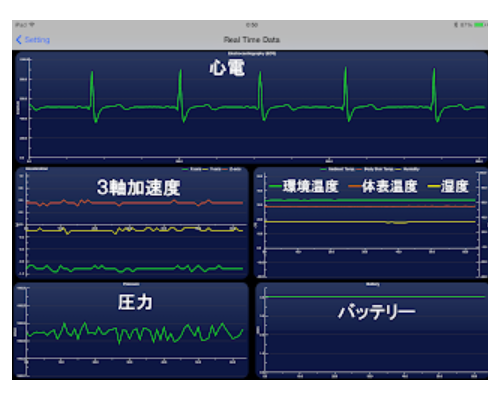Viewport: 504px width, 393px height.
Task: Tap the "iPad" carrier label
Action: [x=21, y=25]
